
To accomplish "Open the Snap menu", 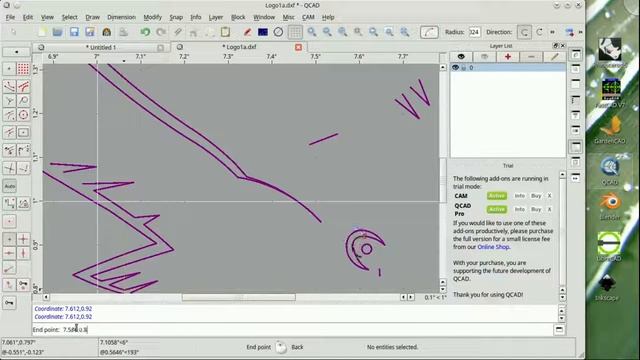I will click(176, 17).
